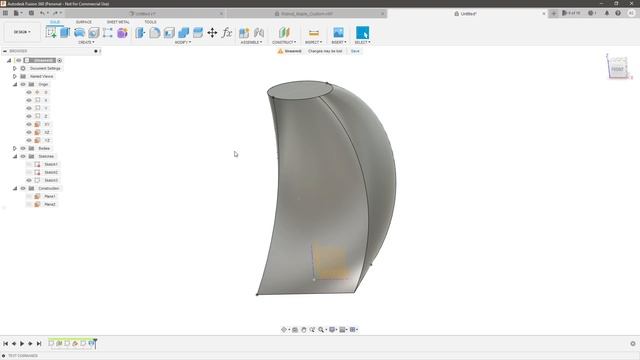Click the Look At camera icon

tap(295, 329)
